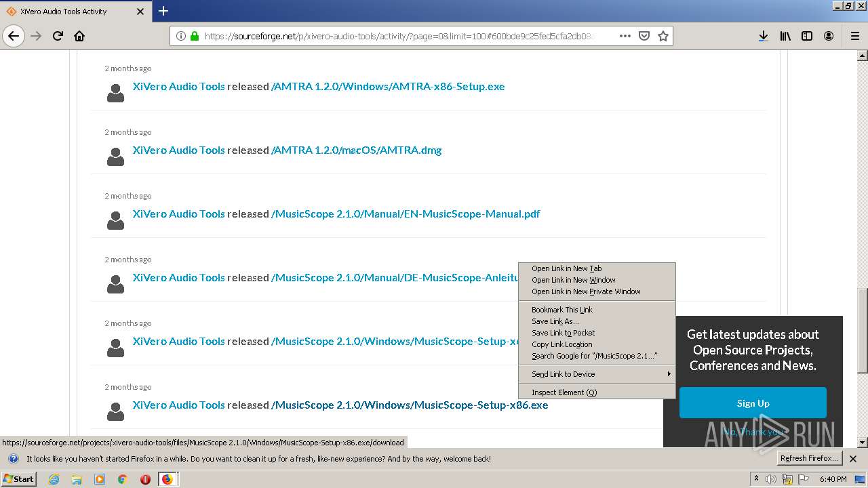Toggle the sidebar view icon

pos(807,36)
